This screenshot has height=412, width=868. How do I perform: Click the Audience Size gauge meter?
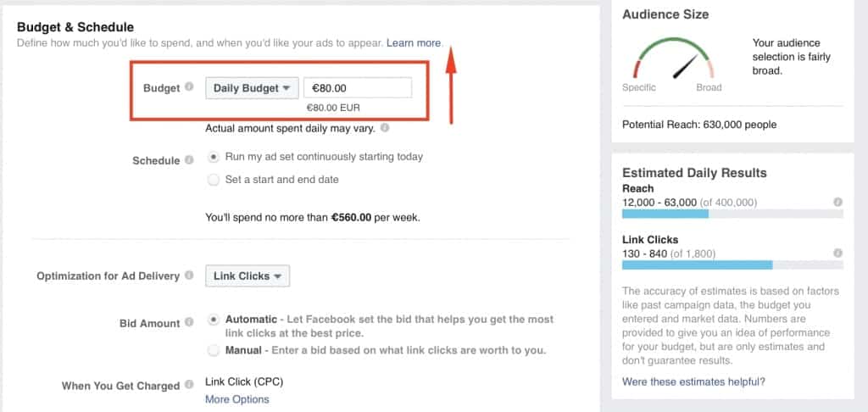click(675, 61)
